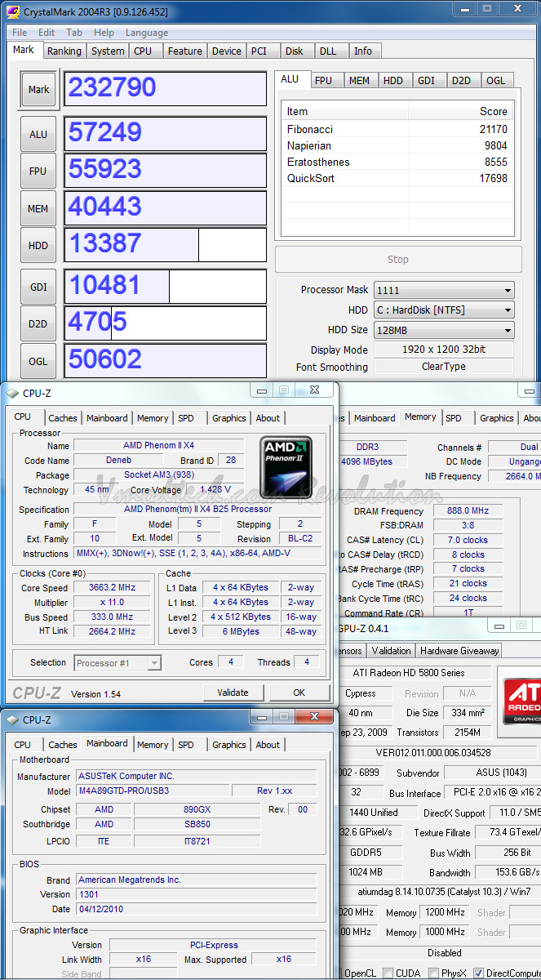Open the Edit menu in CrystalMark
541x980 pixels.
tap(47, 33)
